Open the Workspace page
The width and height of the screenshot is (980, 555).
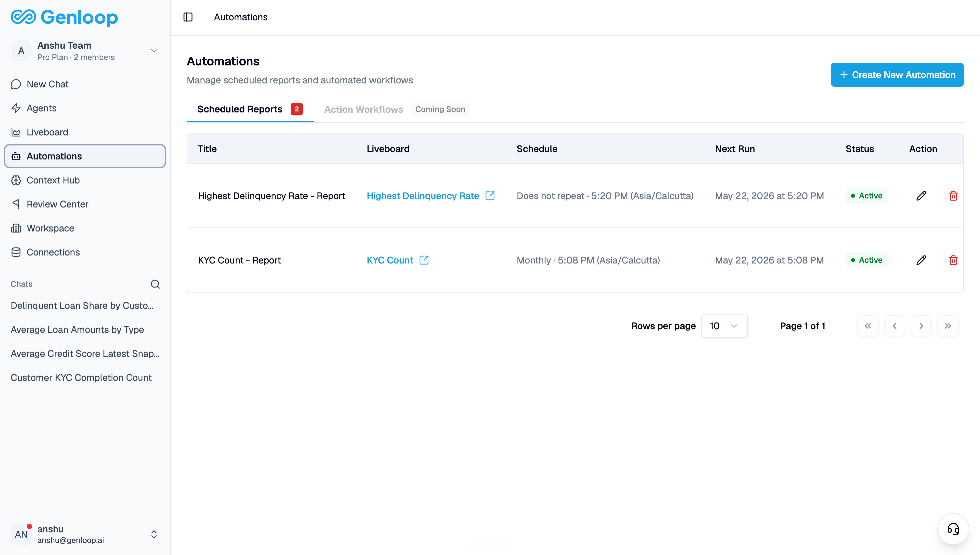click(85, 228)
